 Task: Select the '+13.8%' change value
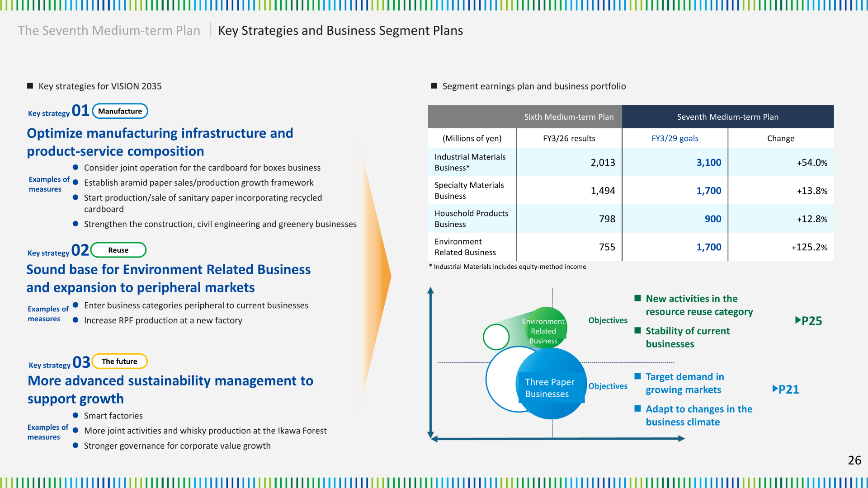pyautogui.click(x=812, y=191)
